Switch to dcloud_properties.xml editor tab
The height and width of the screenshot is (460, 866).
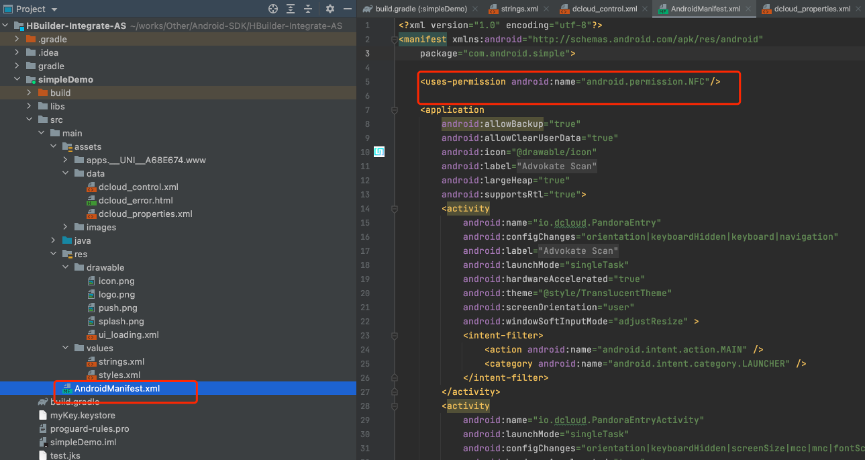812,9
